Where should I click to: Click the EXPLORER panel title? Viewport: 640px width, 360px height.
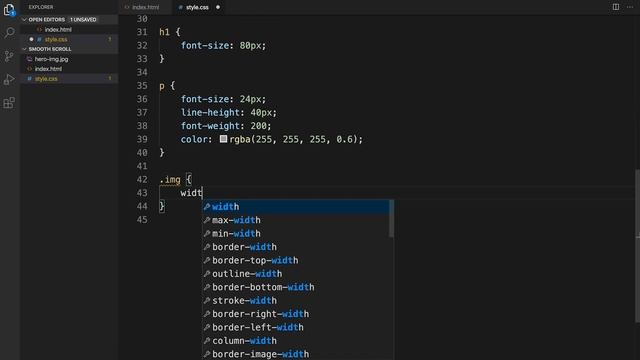(41, 7)
